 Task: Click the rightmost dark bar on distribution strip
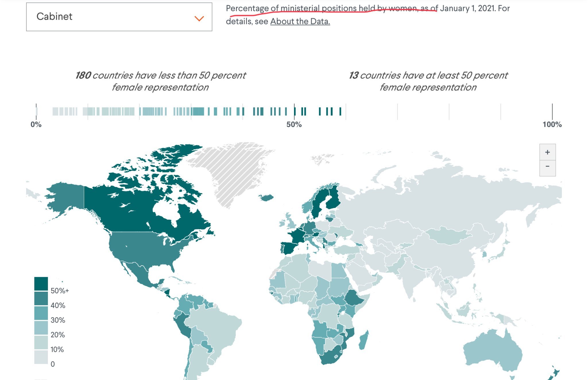340,111
